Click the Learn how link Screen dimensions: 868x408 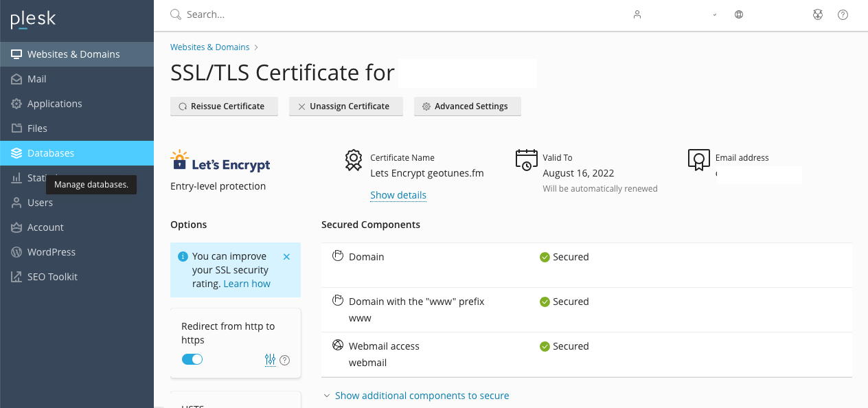[x=247, y=284]
